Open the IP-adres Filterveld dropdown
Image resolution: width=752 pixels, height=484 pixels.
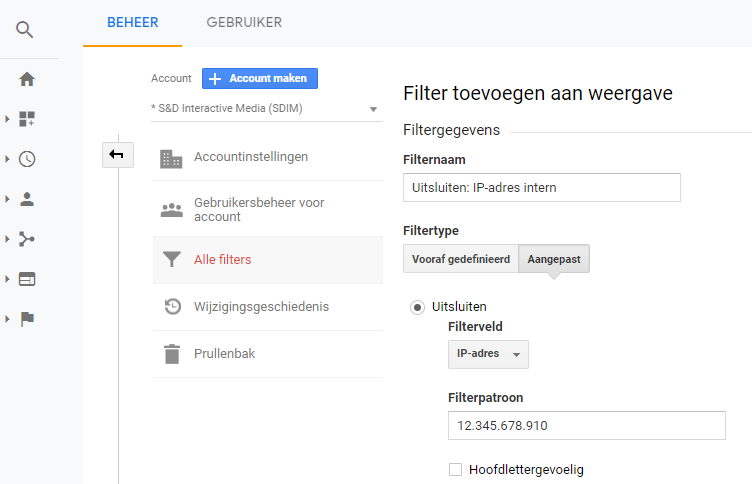(x=488, y=354)
